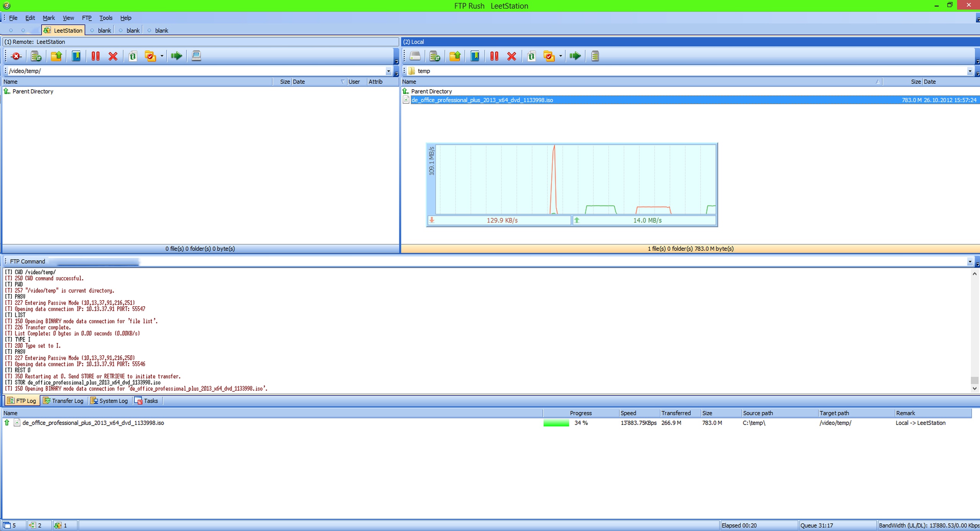Screen dimensions: 980x531
Task: Open the remote path /video/temp/ dropdown
Action: [388, 71]
